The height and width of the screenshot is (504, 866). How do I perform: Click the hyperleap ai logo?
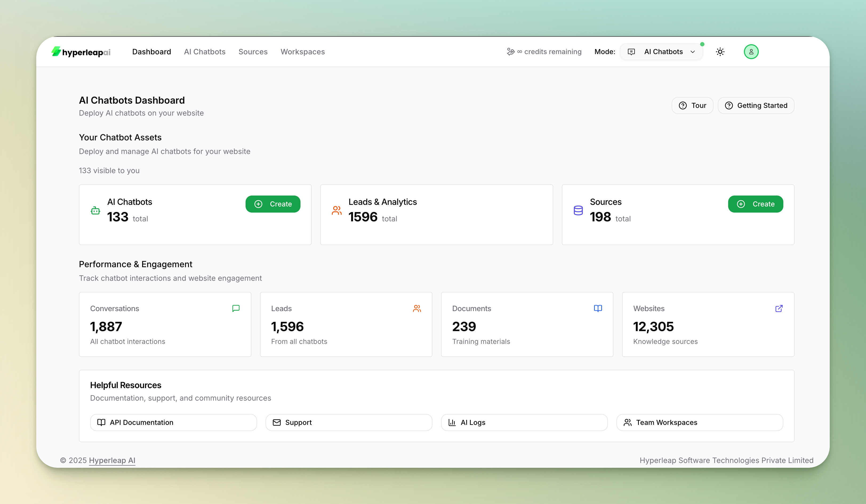point(81,52)
